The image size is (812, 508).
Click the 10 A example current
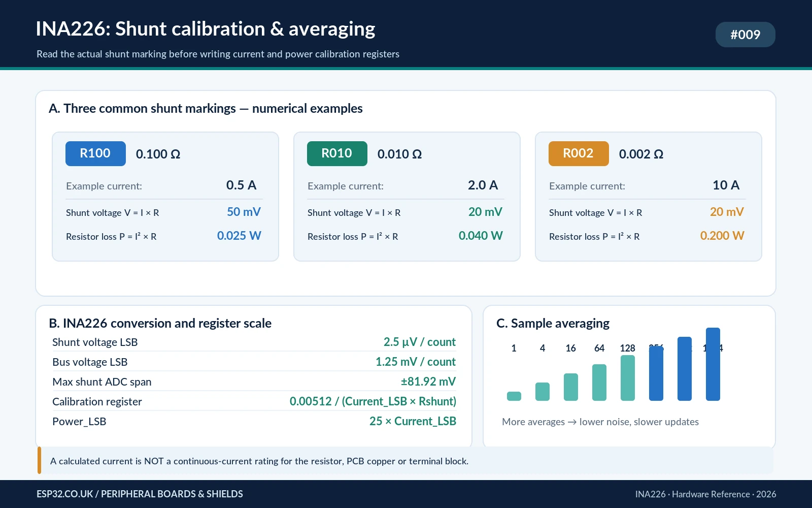726,185
